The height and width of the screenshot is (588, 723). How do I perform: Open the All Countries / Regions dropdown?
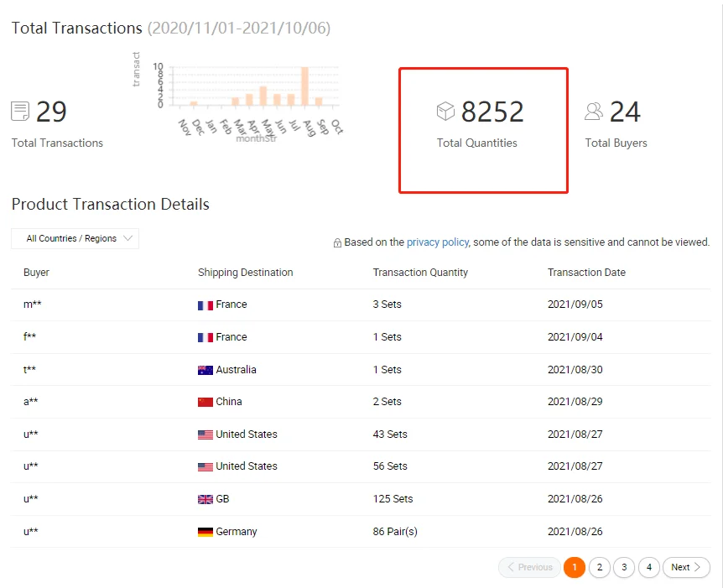tap(75, 238)
